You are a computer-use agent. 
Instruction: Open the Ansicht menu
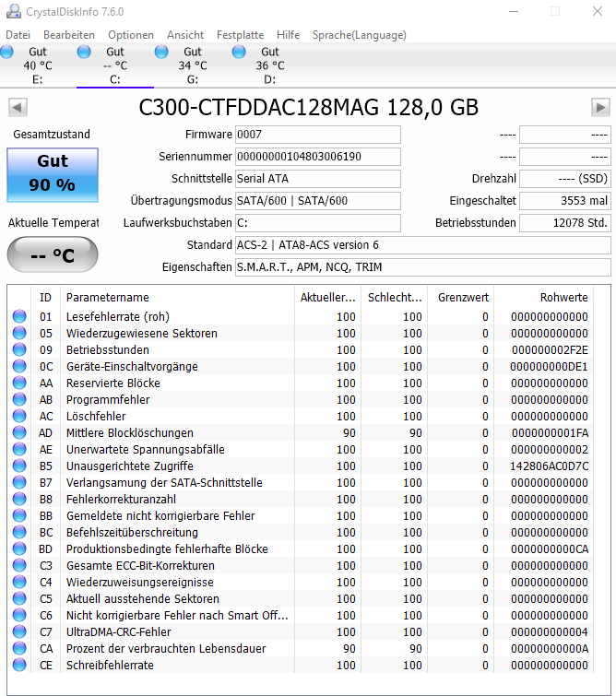pyautogui.click(x=185, y=35)
